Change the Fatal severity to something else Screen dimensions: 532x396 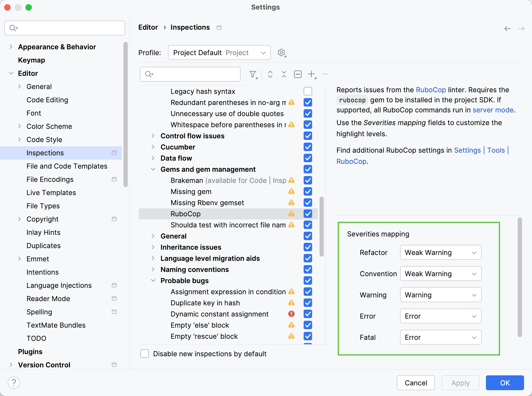point(440,337)
